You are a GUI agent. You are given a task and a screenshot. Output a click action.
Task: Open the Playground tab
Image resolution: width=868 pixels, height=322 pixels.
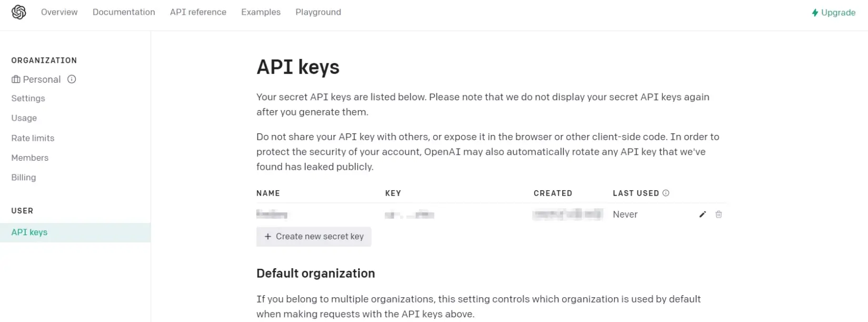(x=318, y=12)
